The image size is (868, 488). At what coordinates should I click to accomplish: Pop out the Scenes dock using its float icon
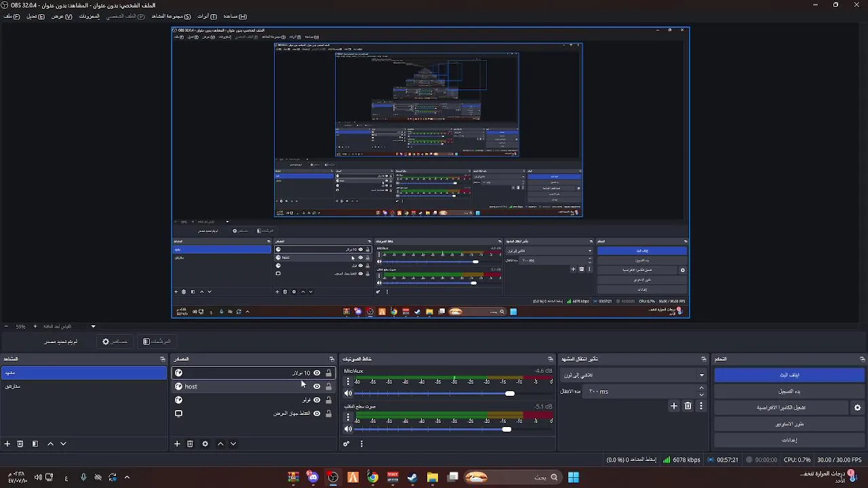163,359
